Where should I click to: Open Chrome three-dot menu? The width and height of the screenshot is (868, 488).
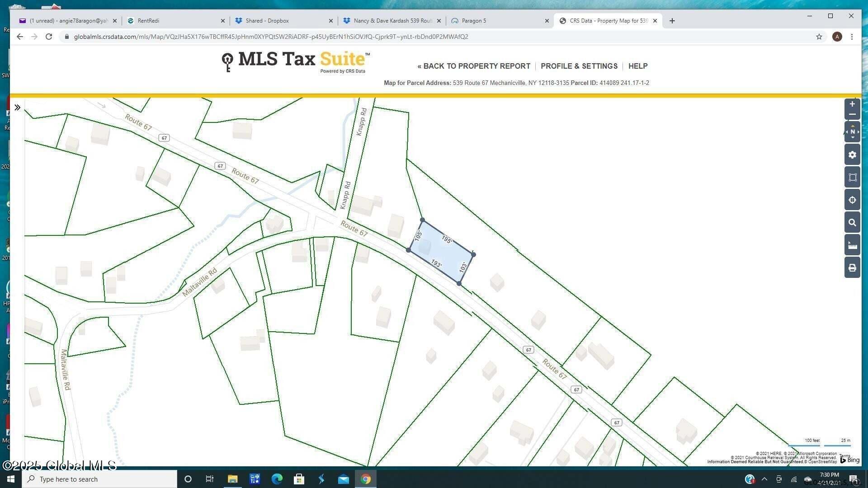tap(852, 37)
